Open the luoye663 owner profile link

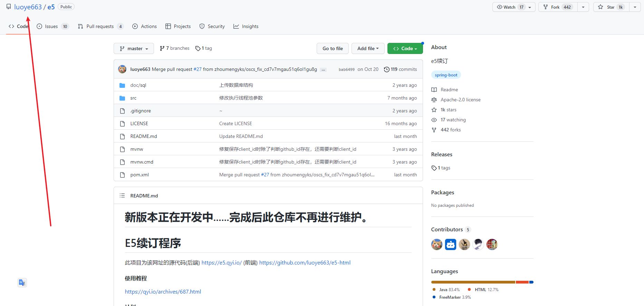pos(28,7)
